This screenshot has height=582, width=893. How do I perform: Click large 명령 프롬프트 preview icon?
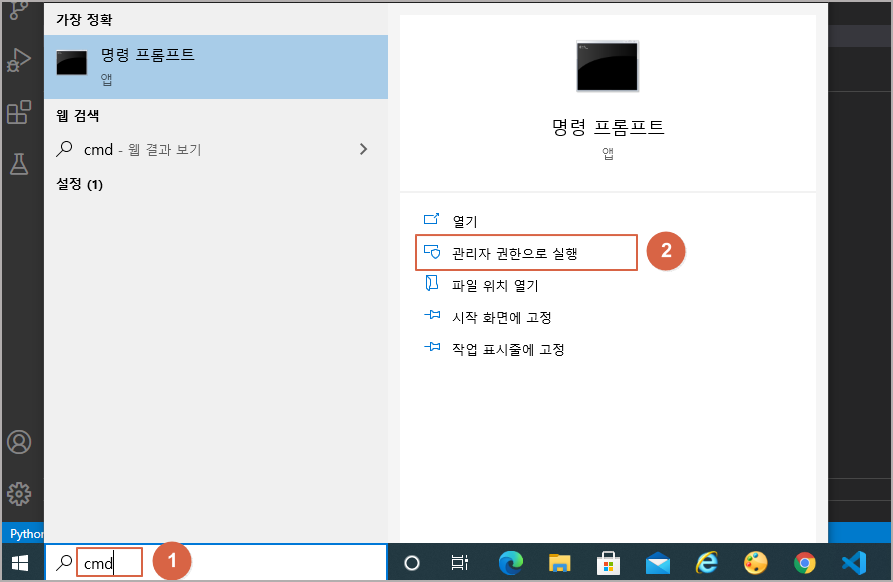[607, 66]
